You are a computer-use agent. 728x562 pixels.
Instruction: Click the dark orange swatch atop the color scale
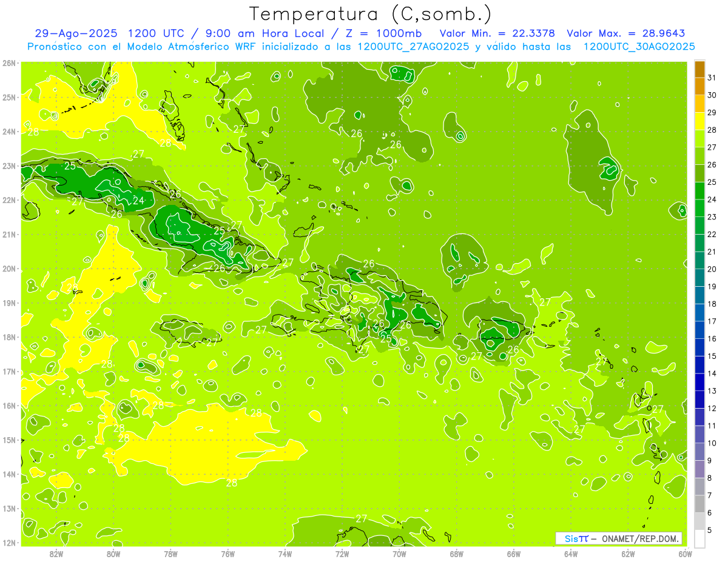pos(699,70)
